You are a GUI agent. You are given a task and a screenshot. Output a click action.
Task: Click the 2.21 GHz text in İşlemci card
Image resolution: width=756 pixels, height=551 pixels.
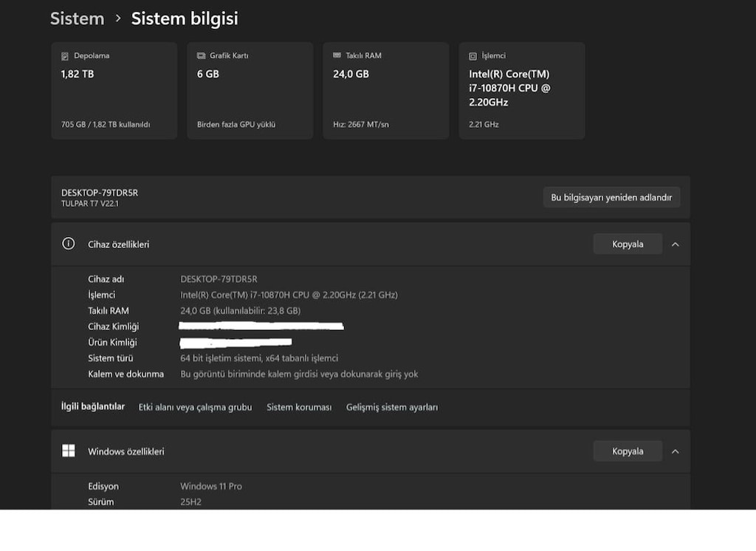coord(484,125)
